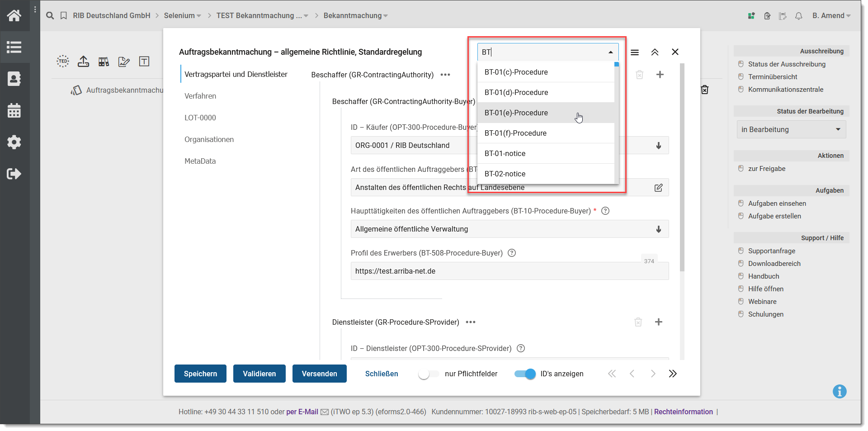Click the TED toolbar icon

click(x=63, y=61)
